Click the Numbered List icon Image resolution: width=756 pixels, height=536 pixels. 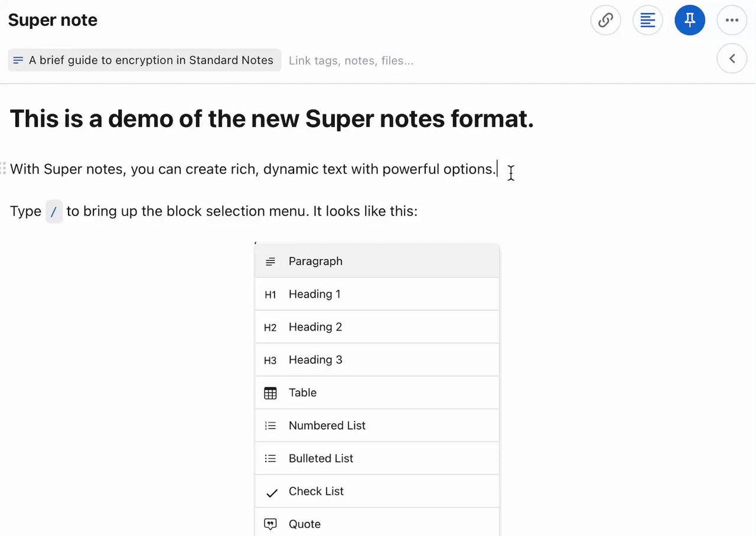[x=270, y=426]
